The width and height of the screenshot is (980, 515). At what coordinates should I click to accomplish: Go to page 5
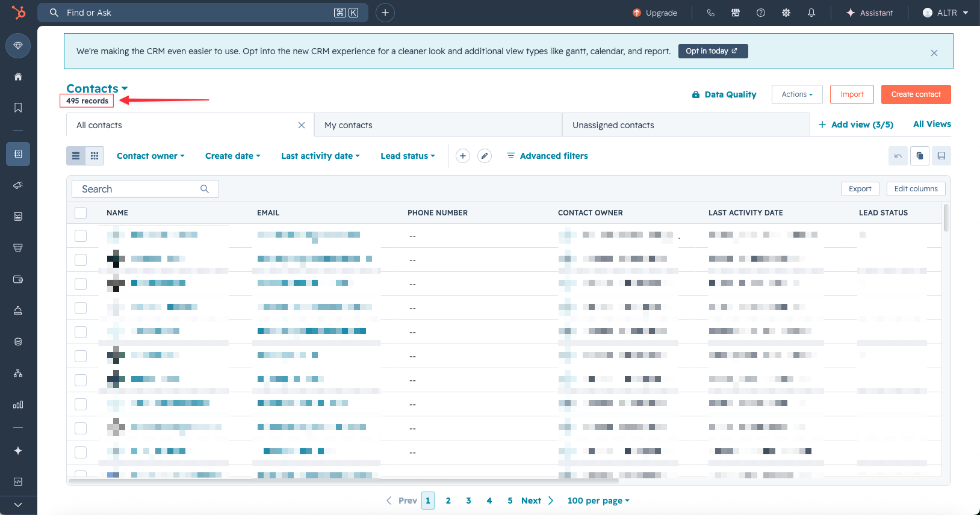pyautogui.click(x=510, y=501)
